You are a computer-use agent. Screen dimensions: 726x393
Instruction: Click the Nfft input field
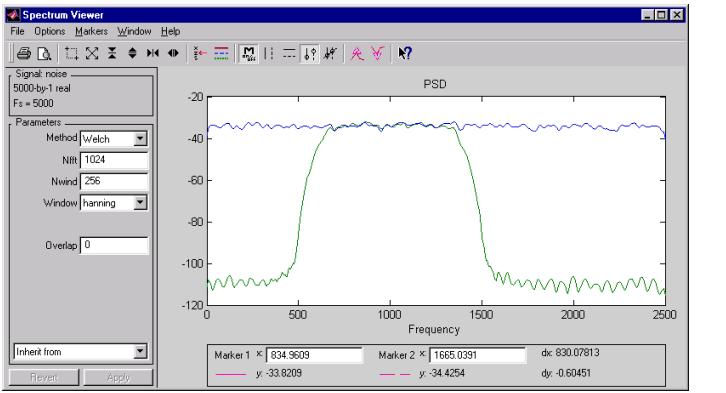coord(114,160)
